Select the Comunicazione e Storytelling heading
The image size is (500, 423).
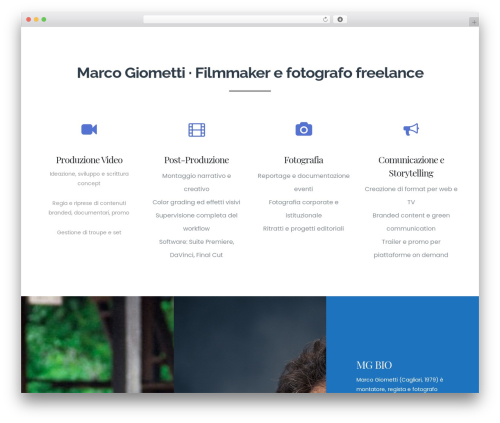pyautogui.click(x=411, y=167)
